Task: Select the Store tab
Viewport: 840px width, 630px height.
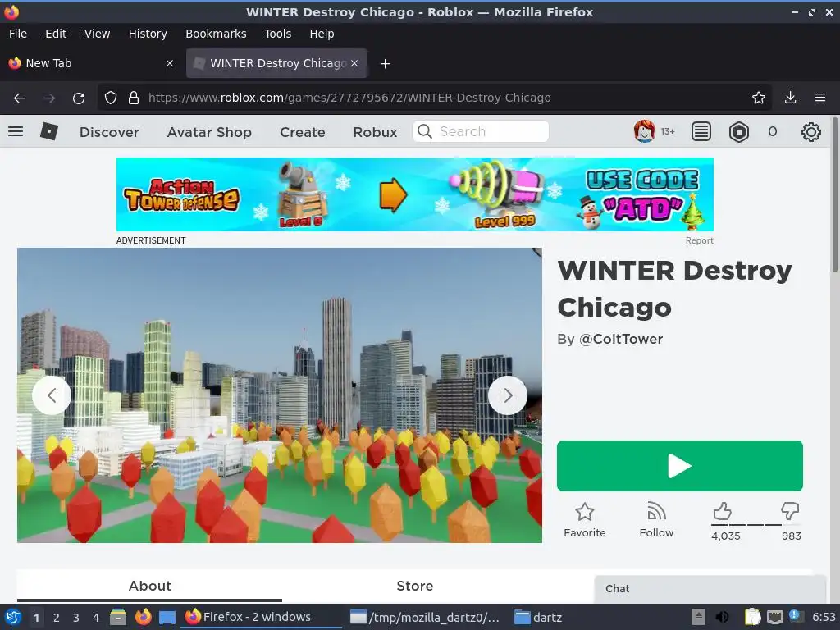Action: coord(414,586)
